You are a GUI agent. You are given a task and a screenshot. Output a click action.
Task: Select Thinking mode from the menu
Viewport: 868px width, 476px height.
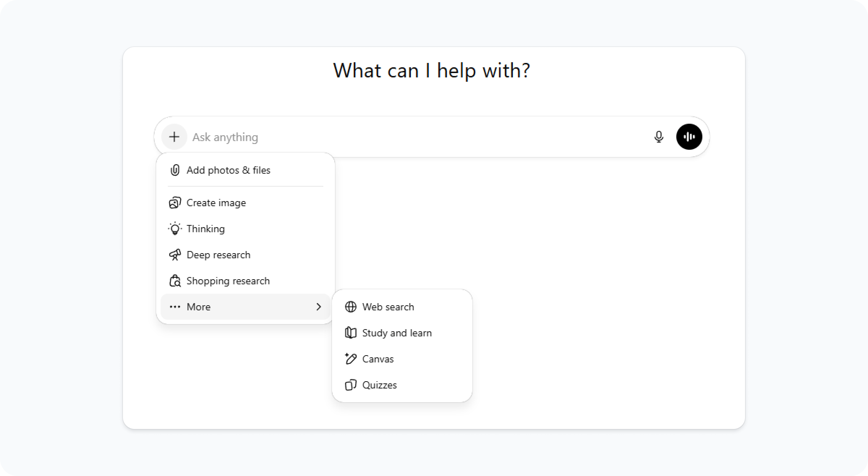tap(205, 229)
